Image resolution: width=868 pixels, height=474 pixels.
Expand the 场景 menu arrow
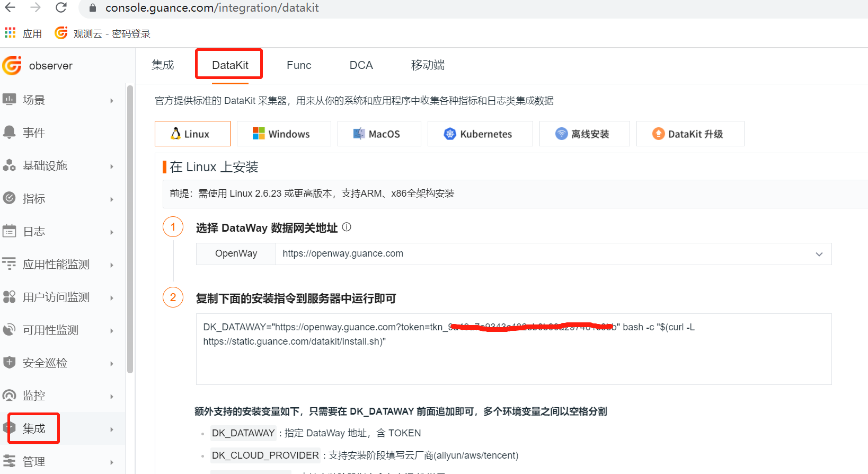tap(112, 101)
